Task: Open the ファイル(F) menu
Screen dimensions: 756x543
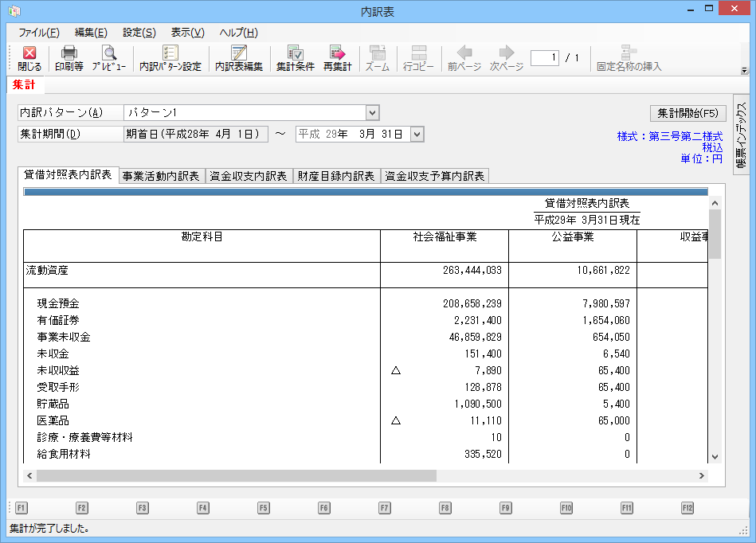Action: [38, 33]
